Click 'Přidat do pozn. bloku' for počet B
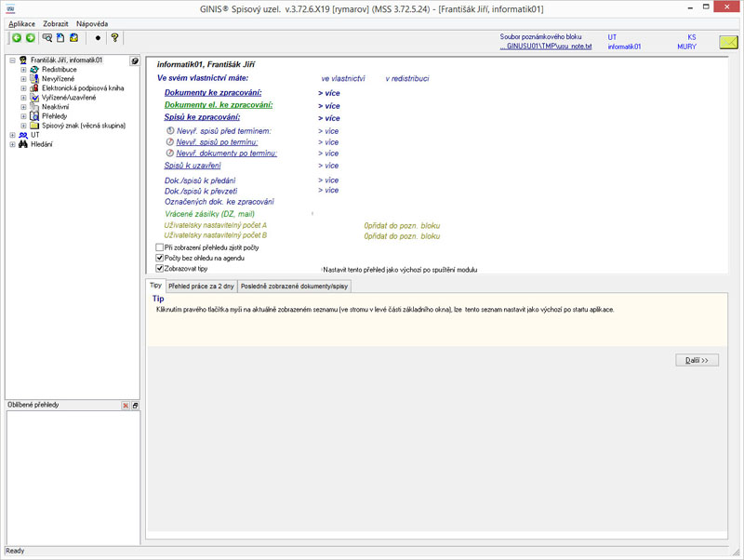This screenshot has width=744, height=560. 402,236
